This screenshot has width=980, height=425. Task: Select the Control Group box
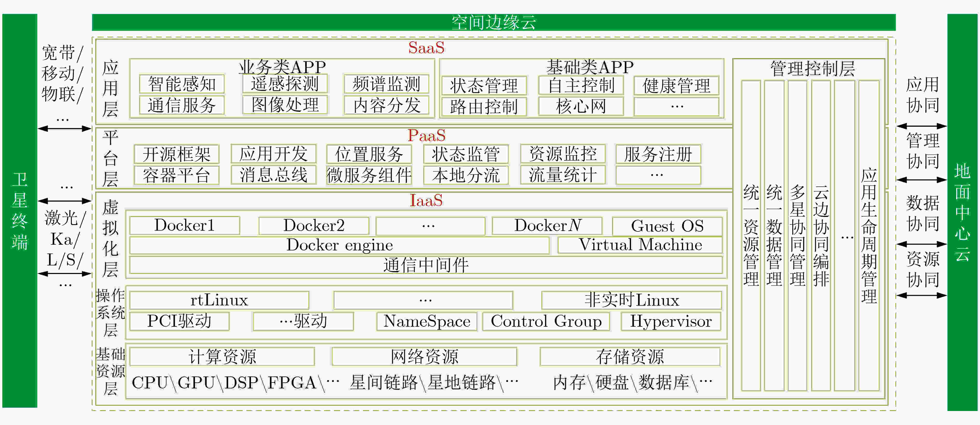coord(546,321)
